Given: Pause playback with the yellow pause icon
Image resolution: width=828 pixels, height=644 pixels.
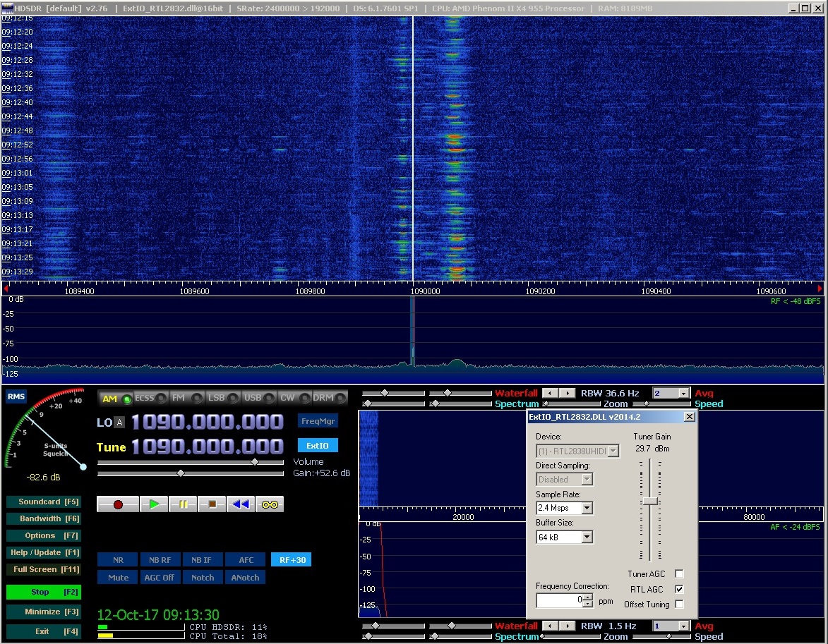Looking at the screenshot, I should pos(183,504).
